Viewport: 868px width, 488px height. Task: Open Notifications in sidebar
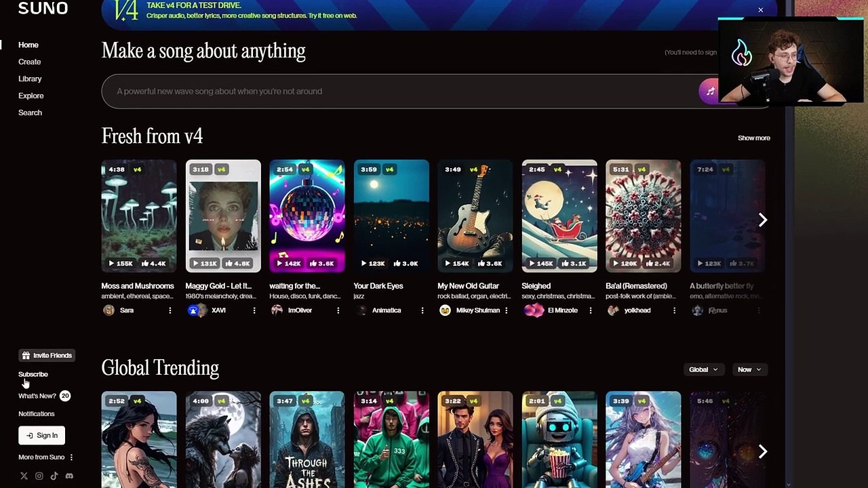pos(37,413)
